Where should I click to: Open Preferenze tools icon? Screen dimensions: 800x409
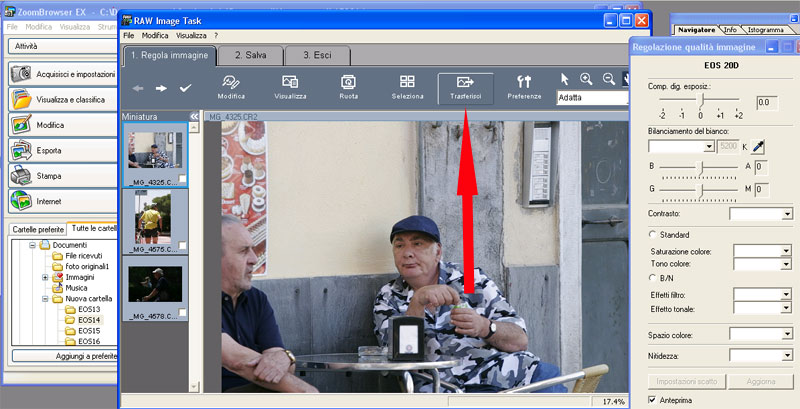(x=524, y=87)
